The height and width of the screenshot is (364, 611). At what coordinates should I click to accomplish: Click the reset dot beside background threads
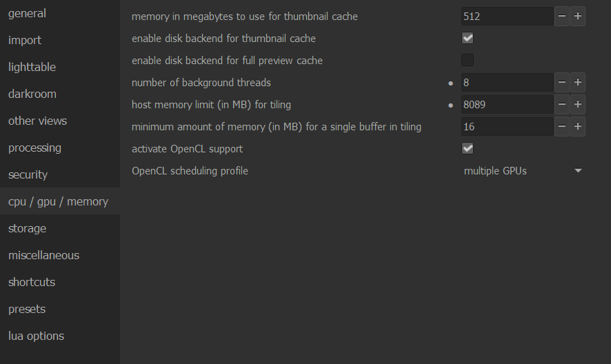pos(451,83)
